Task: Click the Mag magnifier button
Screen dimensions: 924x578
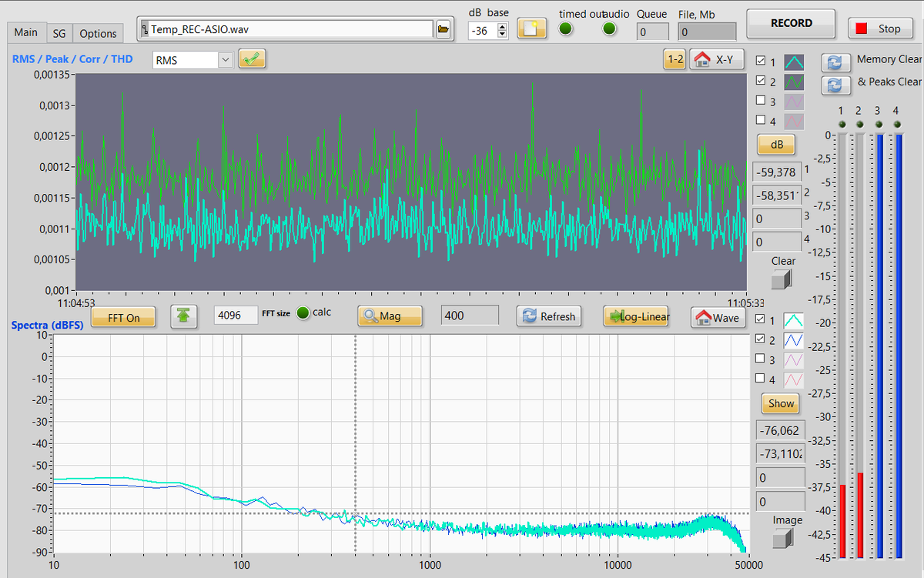Action: pos(390,316)
